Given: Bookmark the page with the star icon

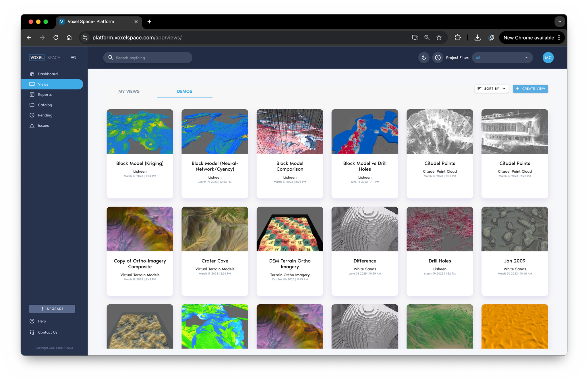Looking at the screenshot, I should [x=439, y=38].
